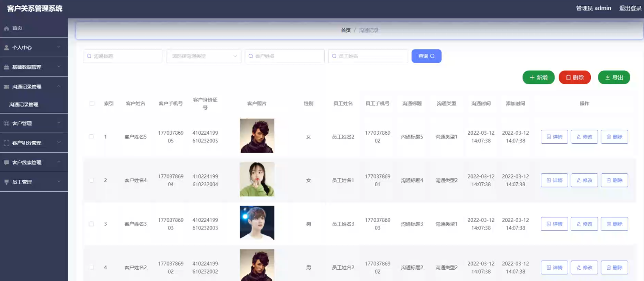
Task: Open customer photo thumbnail in 客户姓名3 row
Action: [x=257, y=223]
